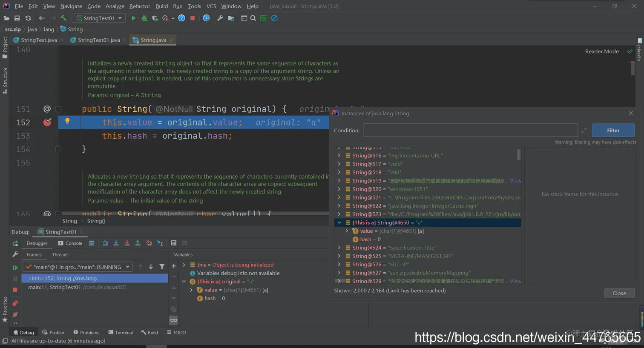Stop the process with the red square in the top toolbar
This screenshot has height=348, width=644.
[x=193, y=18]
